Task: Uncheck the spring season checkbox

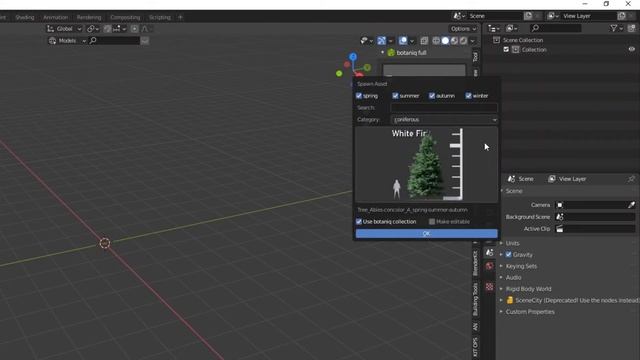Action: (x=359, y=96)
